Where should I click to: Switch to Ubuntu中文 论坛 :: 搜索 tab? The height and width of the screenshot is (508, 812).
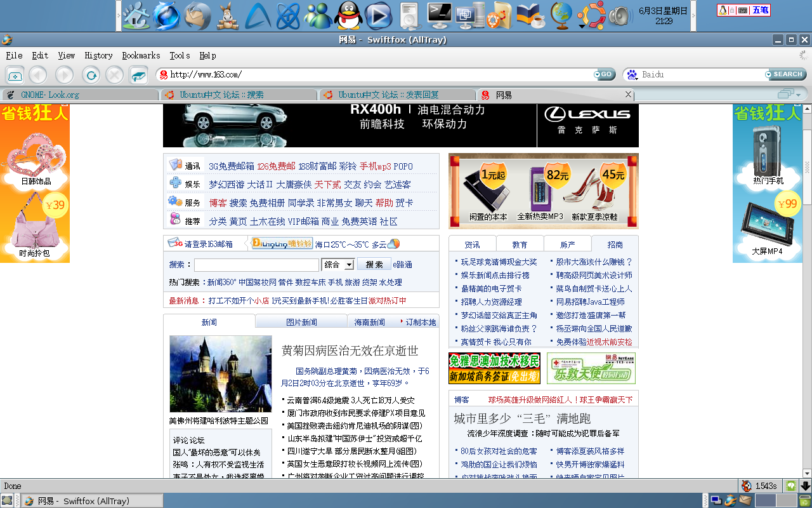(238, 95)
